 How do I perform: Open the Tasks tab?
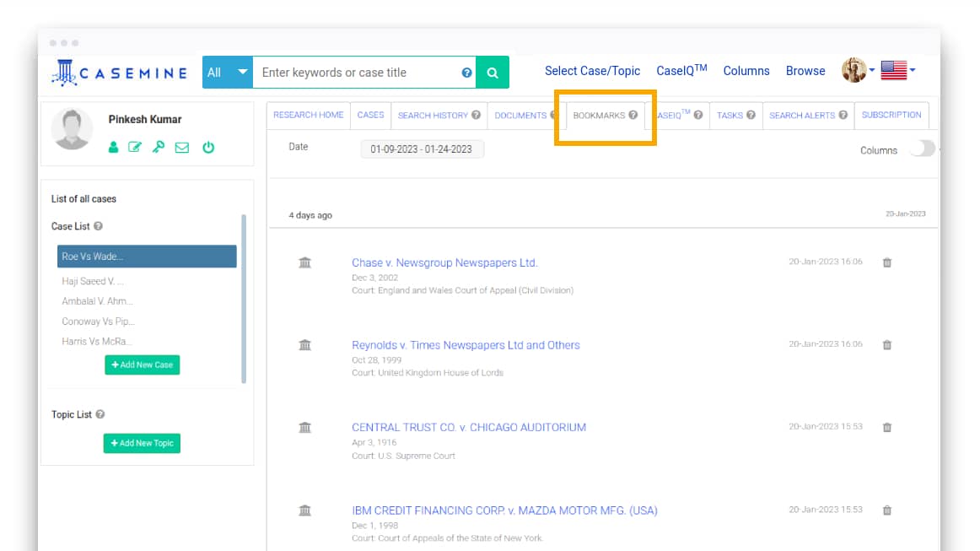735,116
